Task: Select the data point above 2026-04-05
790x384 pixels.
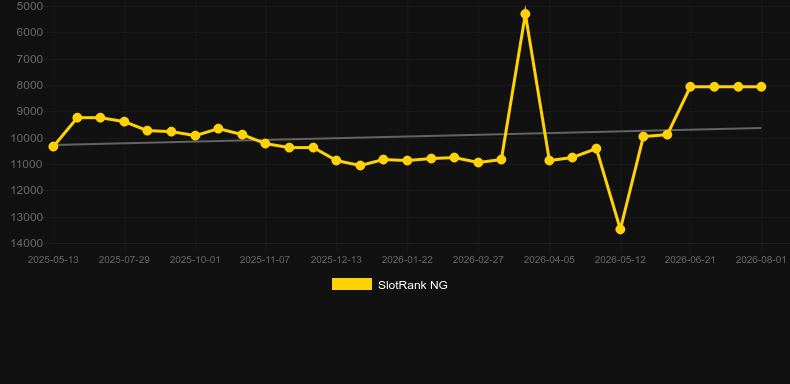Action: tap(549, 160)
